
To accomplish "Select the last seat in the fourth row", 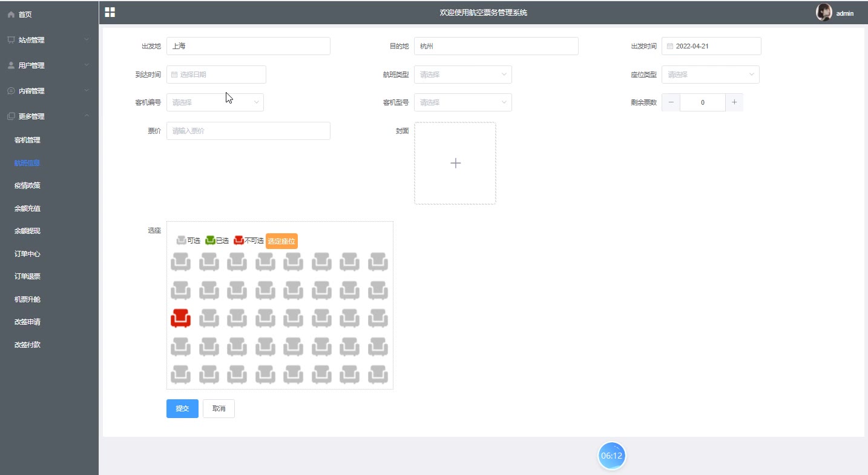I will pos(378,346).
